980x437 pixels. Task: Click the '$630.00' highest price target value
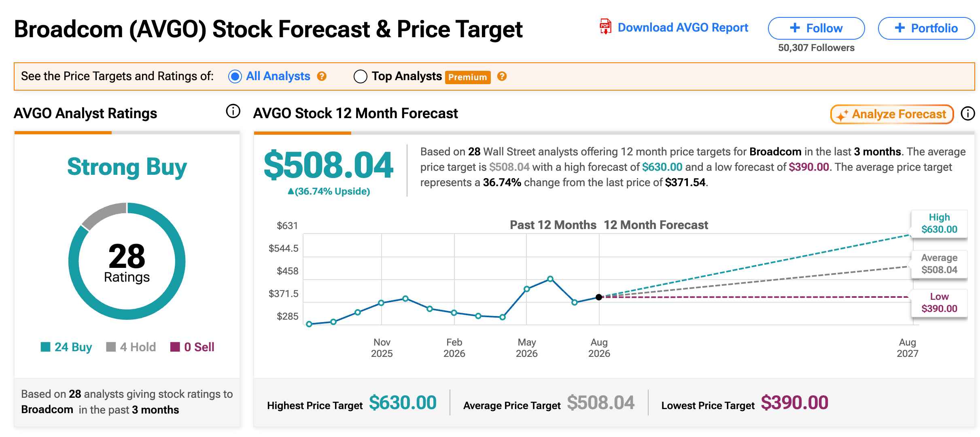403,403
